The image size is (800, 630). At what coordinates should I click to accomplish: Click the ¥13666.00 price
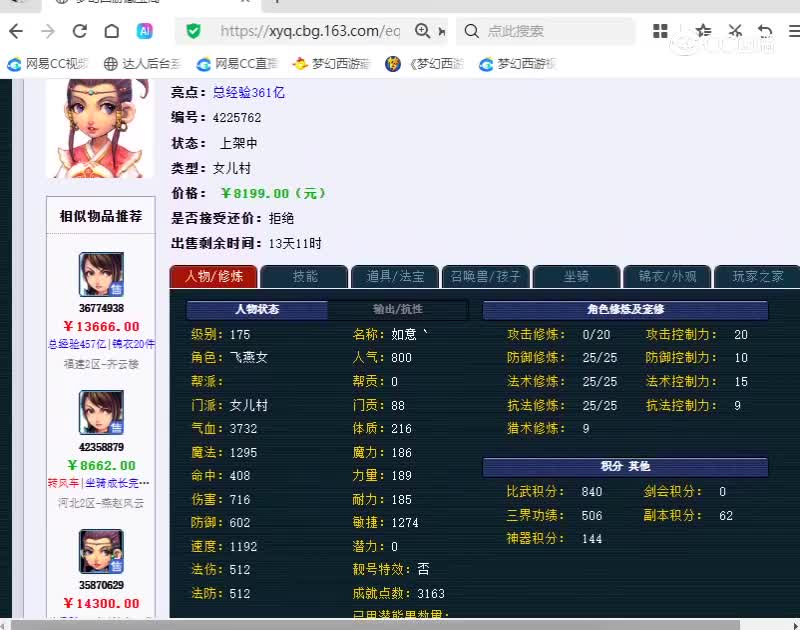pos(101,326)
